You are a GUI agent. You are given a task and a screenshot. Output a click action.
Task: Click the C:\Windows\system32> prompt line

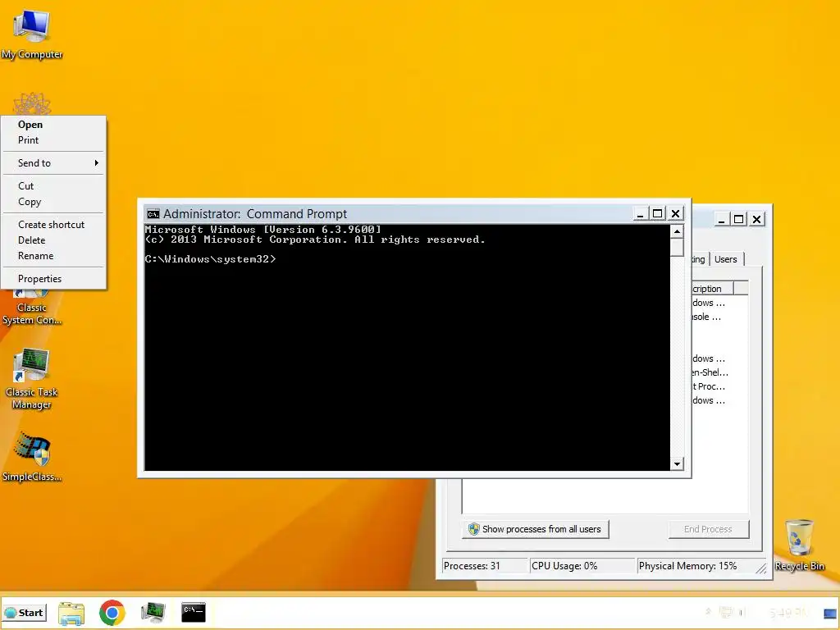coord(211,259)
